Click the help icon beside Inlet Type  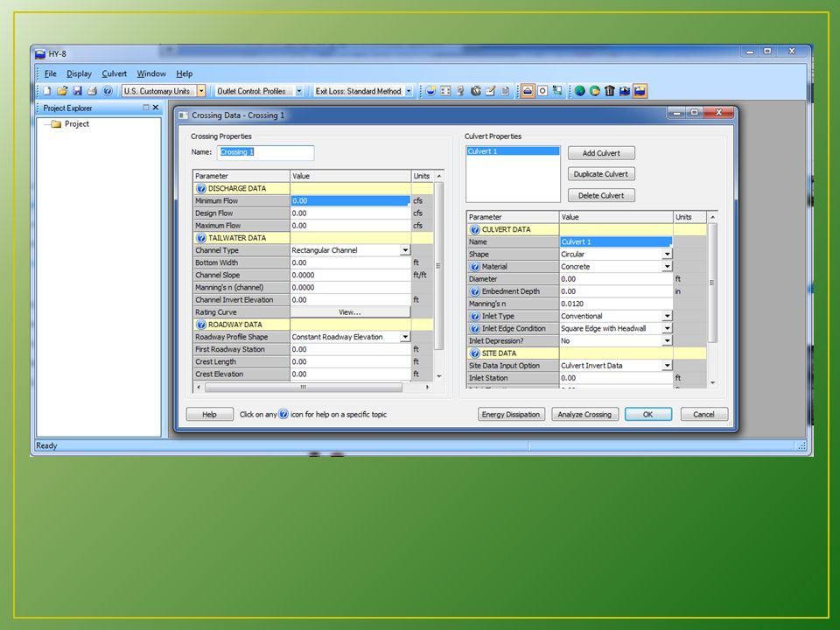pos(474,316)
